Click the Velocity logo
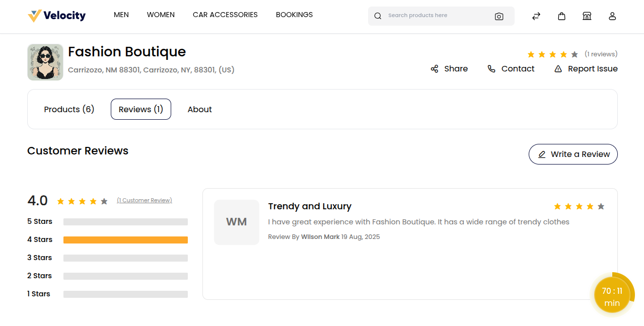Screen dimensions: 644x326 (x=56, y=16)
